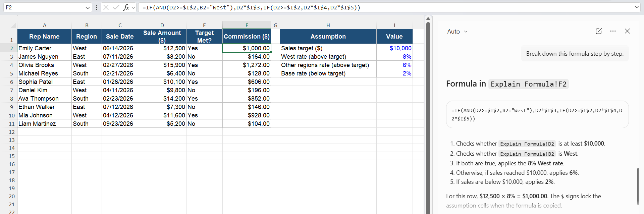Select column B header

(x=87, y=25)
